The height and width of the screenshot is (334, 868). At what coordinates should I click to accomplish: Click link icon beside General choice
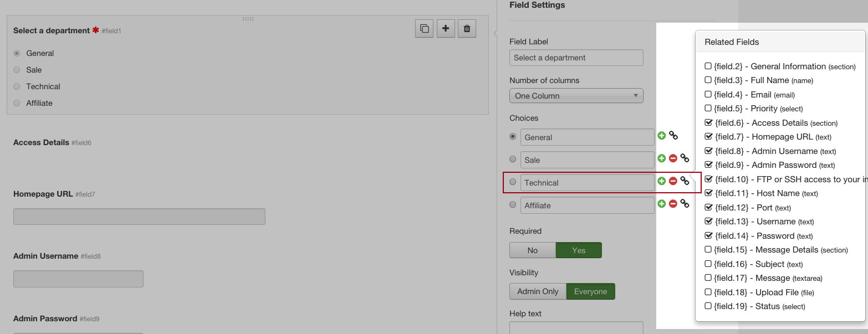point(673,136)
